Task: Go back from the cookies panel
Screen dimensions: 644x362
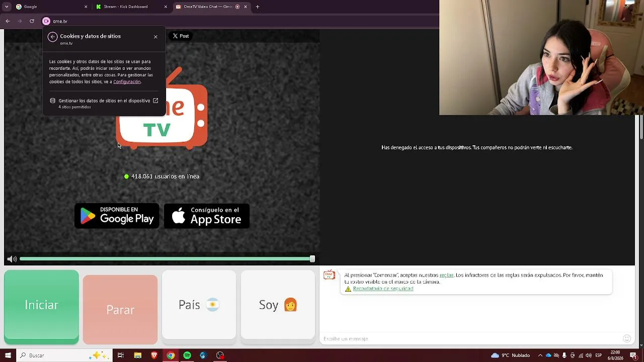Action: [53, 37]
